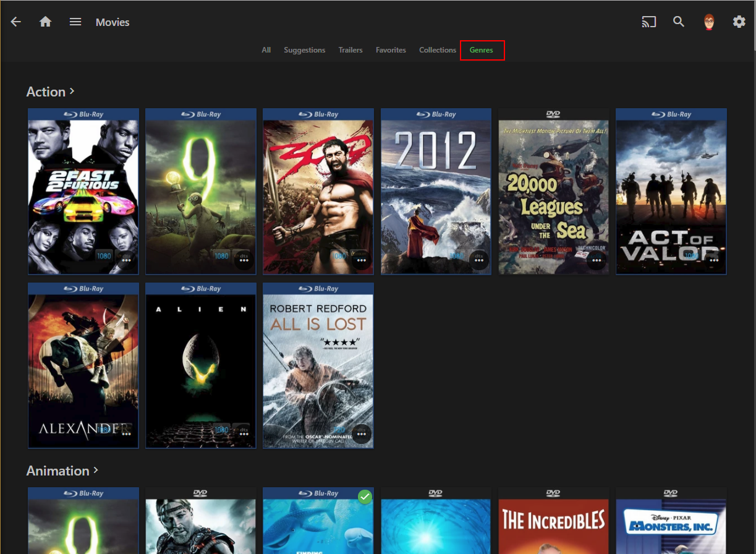
Task: Open the Cast to device icon
Action: coord(648,21)
